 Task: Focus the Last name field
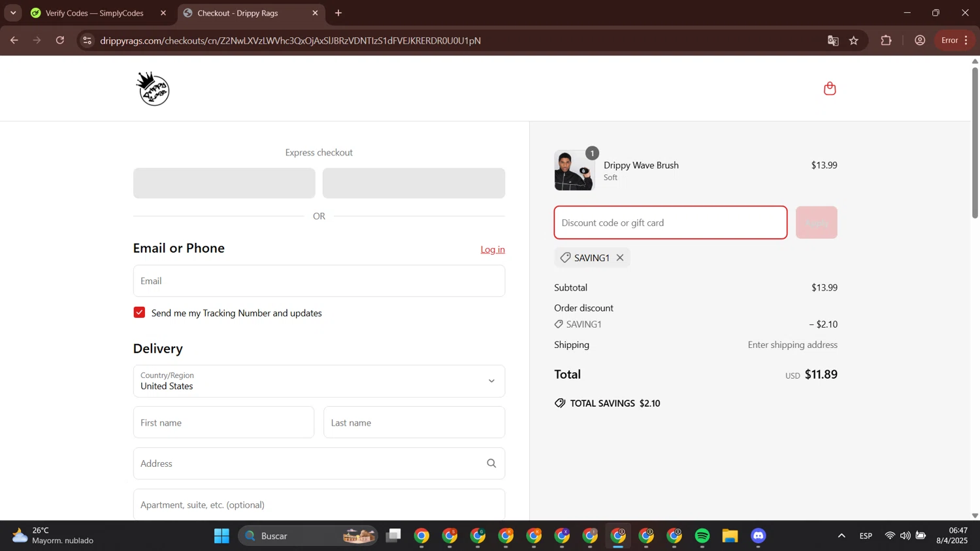click(x=414, y=422)
